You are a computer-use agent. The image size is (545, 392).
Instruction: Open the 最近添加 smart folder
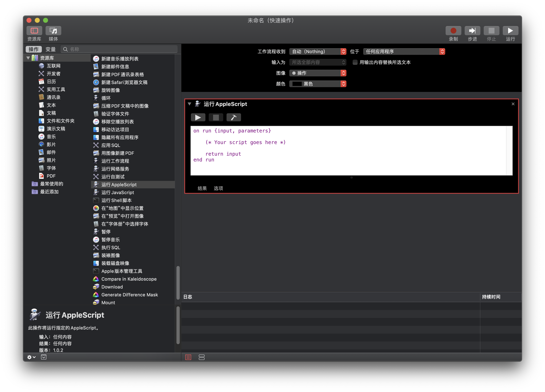49,192
